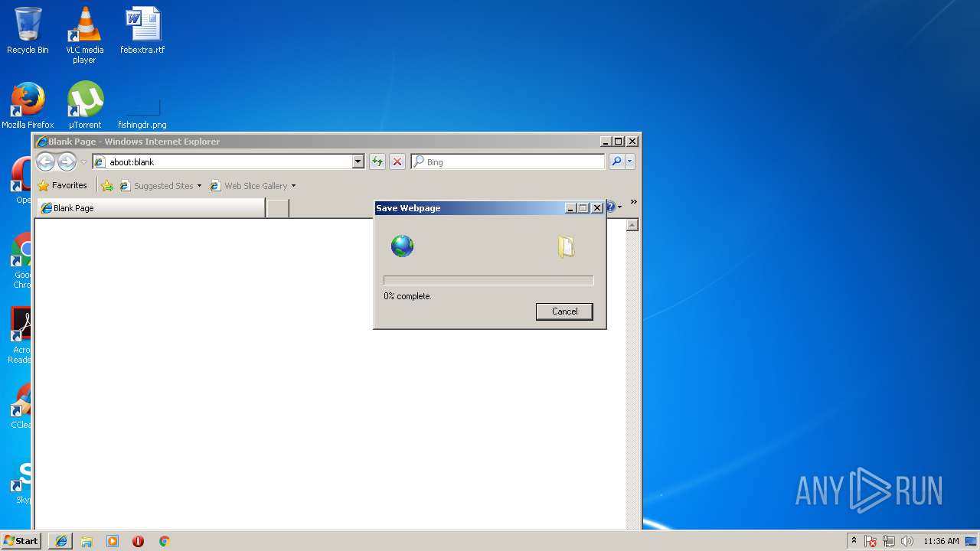Open Opera desktop shortcut

(x=21, y=181)
